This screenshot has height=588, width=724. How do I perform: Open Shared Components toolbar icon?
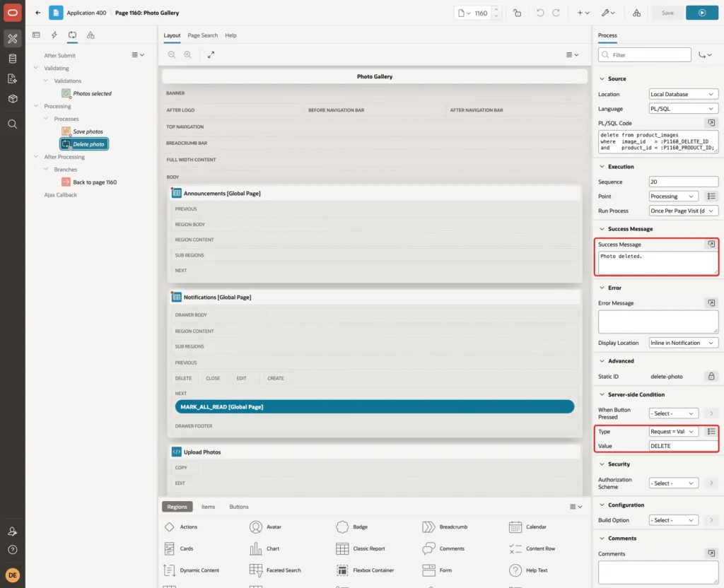tap(636, 13)
